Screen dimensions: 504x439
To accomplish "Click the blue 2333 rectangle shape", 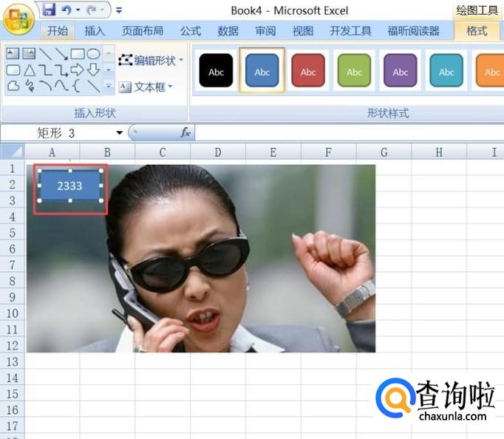I will pos(70,186).
